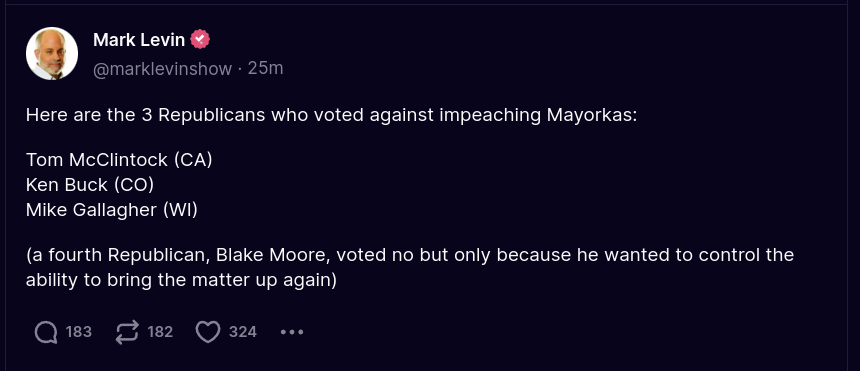This screenshot has height=371, width=860.
Task: Click the Ken Buck (CO) line
Action: (x=90, y=185)
